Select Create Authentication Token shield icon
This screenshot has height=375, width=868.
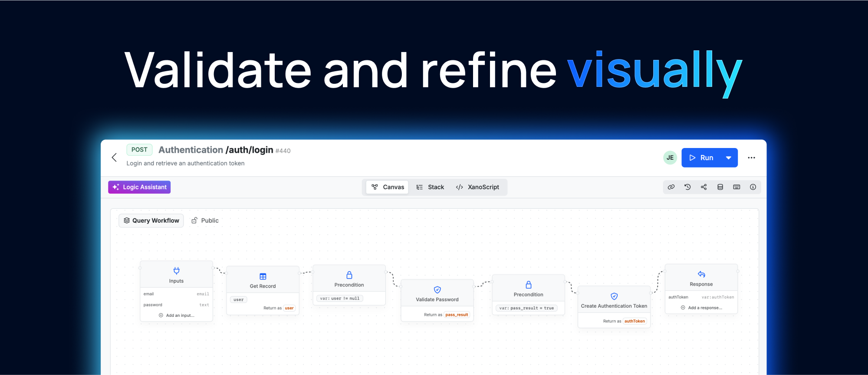[614, 296]
